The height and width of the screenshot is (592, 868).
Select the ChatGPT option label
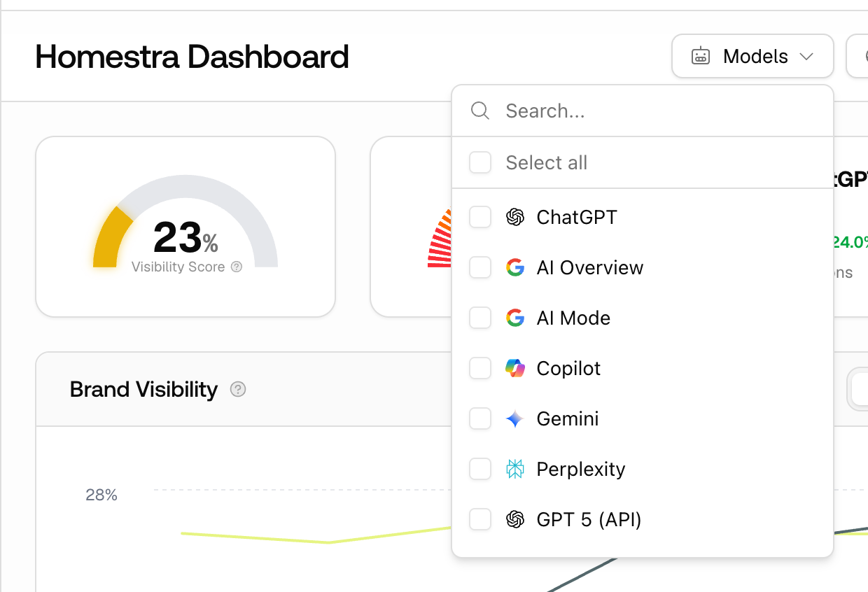577,217
